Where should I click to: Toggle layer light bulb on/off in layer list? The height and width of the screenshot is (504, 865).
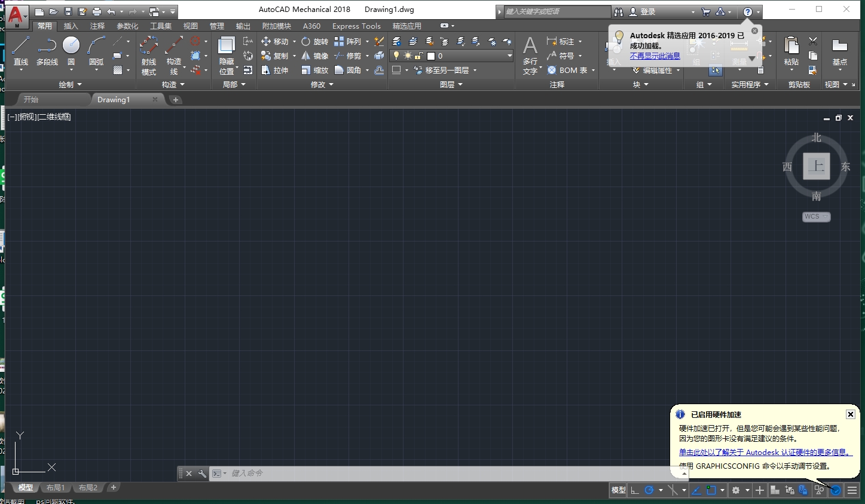[396, 56]
